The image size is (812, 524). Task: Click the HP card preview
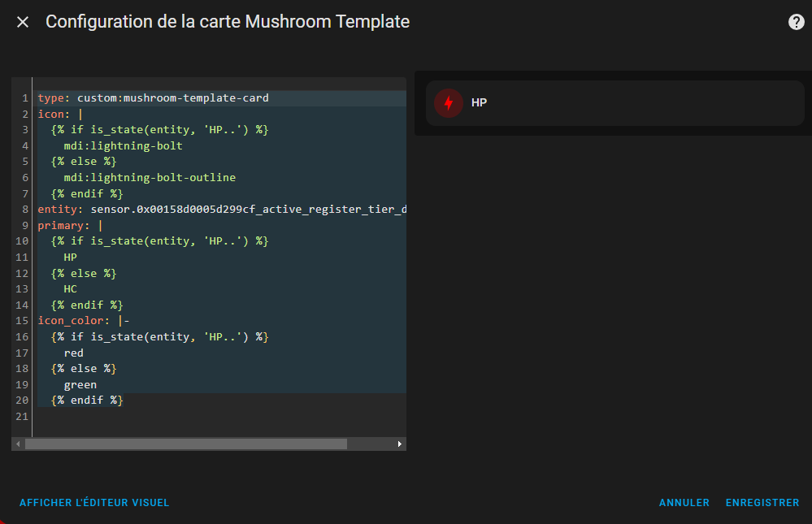tap(614, 103)
